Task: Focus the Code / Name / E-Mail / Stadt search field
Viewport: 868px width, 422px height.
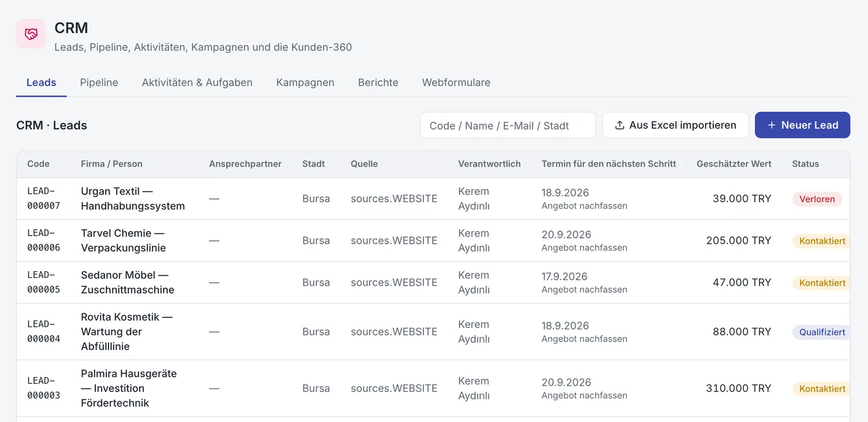Action: coord(508,125)
